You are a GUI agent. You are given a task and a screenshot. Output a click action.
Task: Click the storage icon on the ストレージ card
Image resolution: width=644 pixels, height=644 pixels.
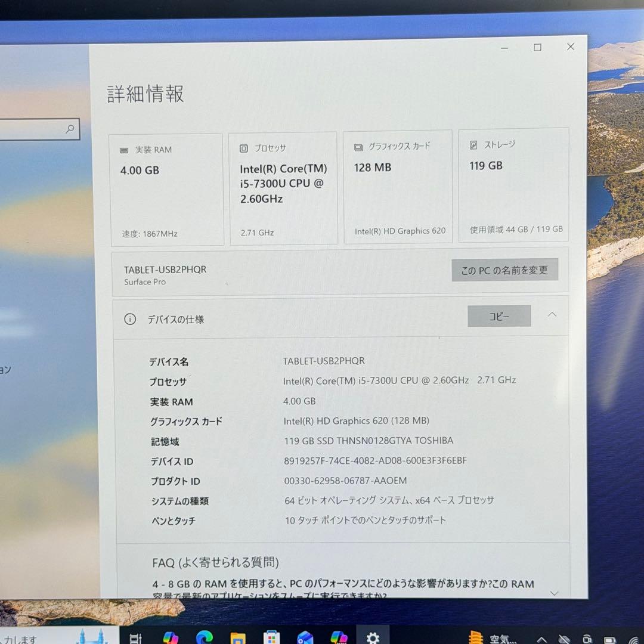click(473, 144)
